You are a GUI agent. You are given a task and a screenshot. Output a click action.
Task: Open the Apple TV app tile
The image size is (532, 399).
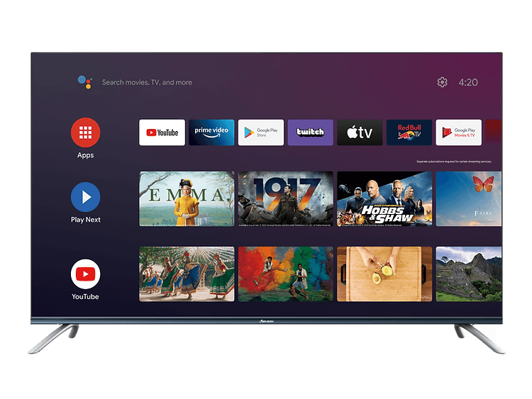tap(360, 133)
